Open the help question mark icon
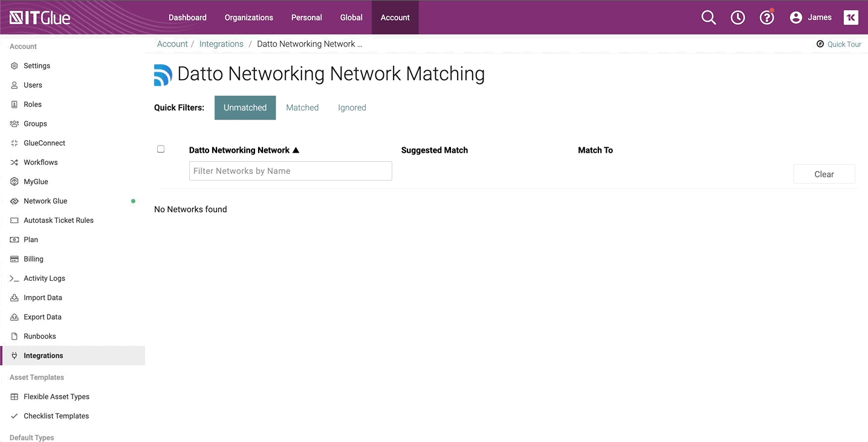868x442 pixels. coord(766,18)
